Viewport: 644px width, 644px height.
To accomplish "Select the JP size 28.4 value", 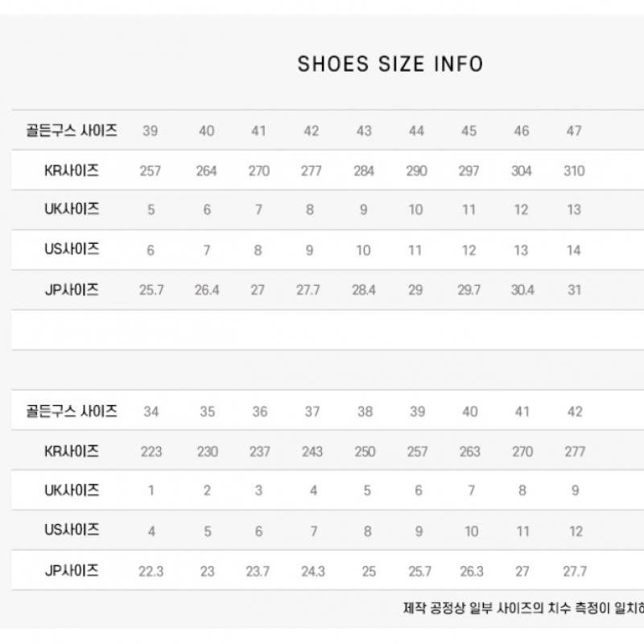I will tap(364, 290).
